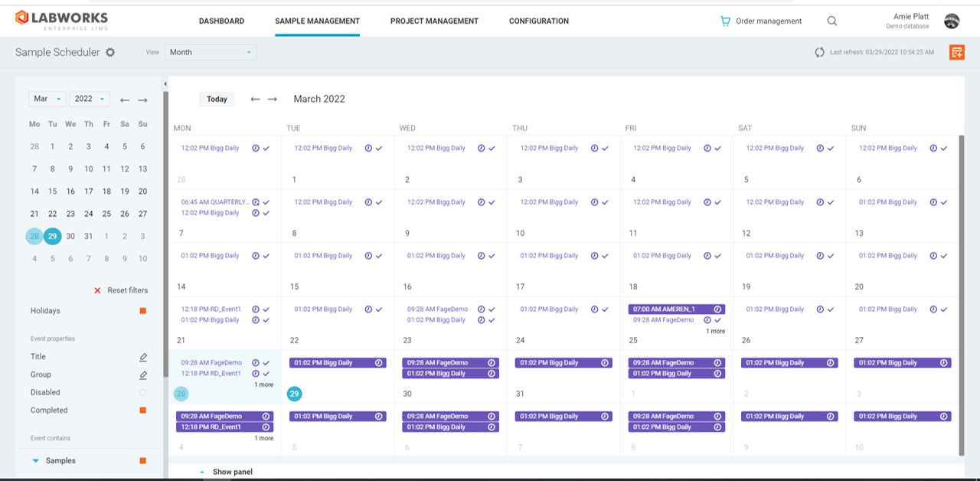Click the shopping cart Order management icon
The width and height of the screenshot is (980, 481).
tap(725, 21)
